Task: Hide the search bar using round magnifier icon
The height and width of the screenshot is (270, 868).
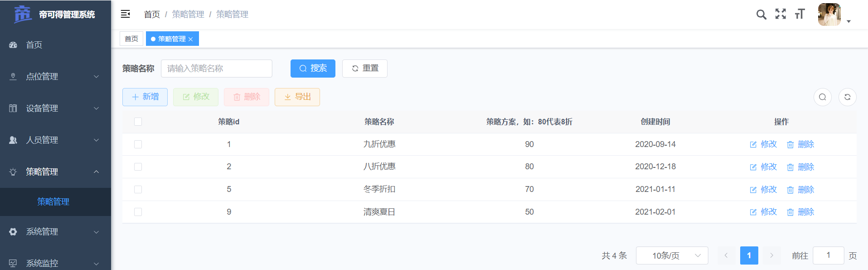Action: pos(822,97)
